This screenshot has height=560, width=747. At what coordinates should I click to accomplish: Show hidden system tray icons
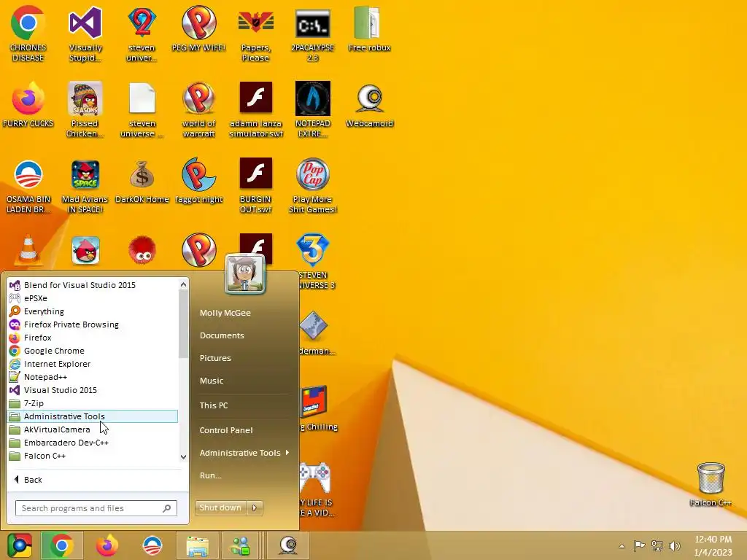[x=622, y=546]
